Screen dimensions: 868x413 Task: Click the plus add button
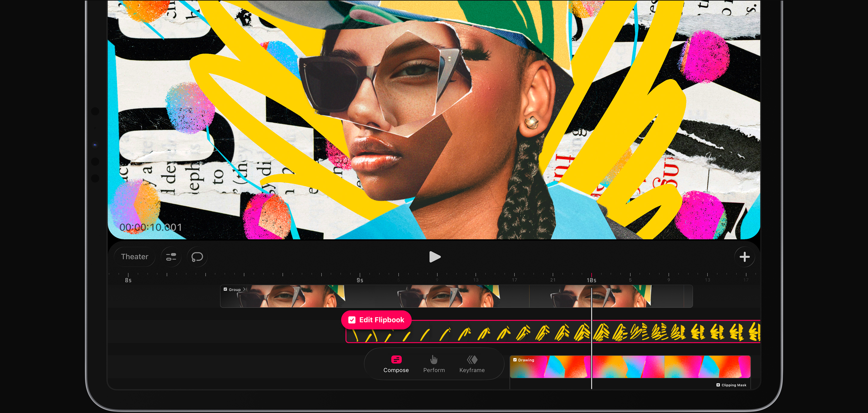744,257
